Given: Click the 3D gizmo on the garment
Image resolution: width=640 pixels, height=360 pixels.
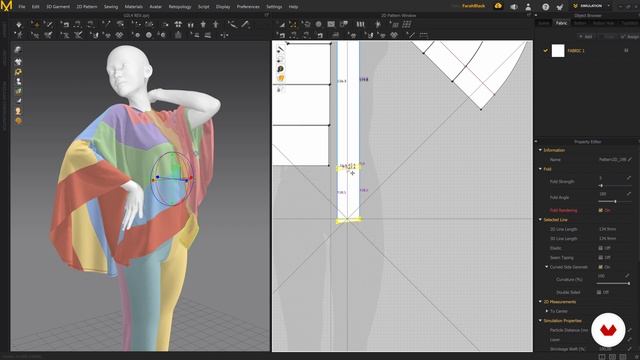Looking at the screenshot, I should click(x=172, y=179).
